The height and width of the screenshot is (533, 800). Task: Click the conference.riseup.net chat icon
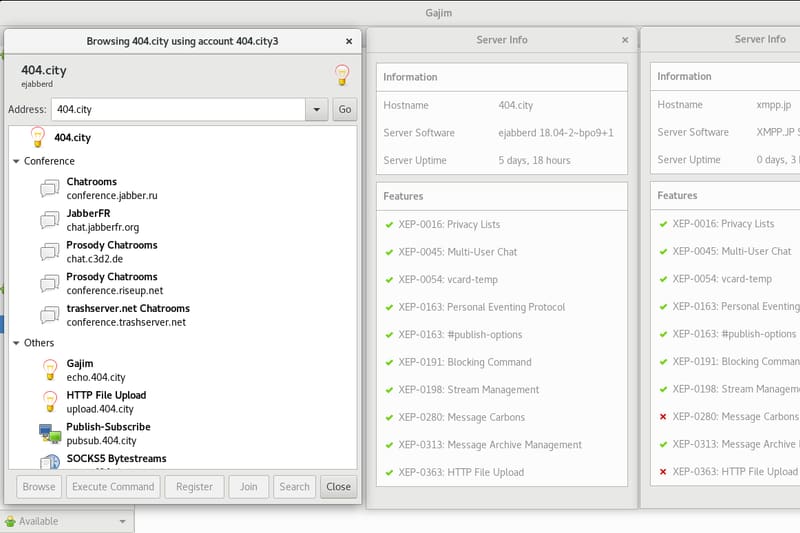[49, 283]
